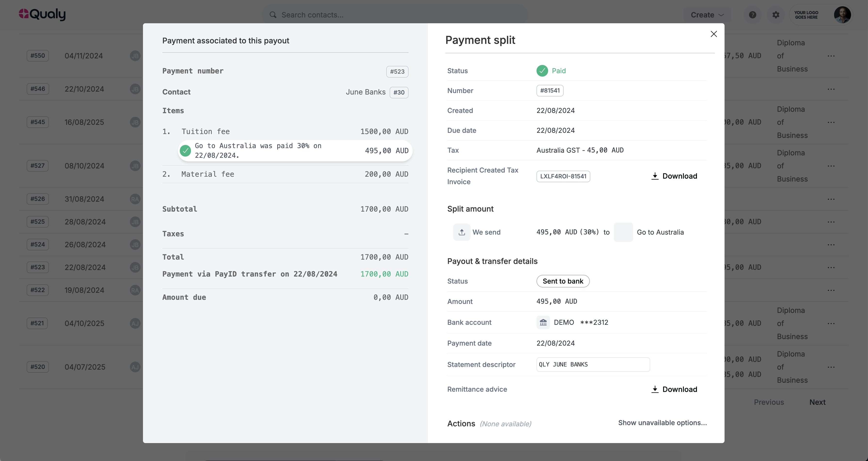Click payment badge #527 in list
868x461 pixels.
[37, 166]
